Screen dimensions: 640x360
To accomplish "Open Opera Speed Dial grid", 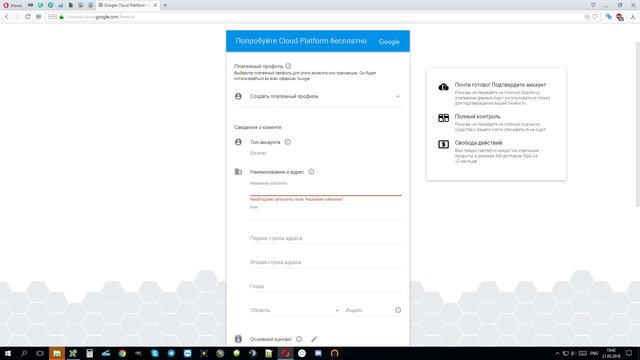I will click(x=38, y=17).
